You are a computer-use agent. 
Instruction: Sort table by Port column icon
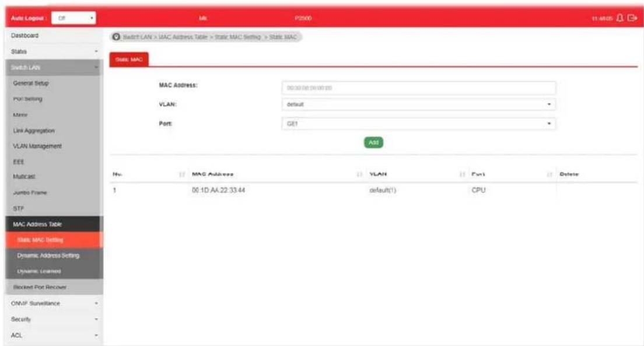click(x=549, y=174)
